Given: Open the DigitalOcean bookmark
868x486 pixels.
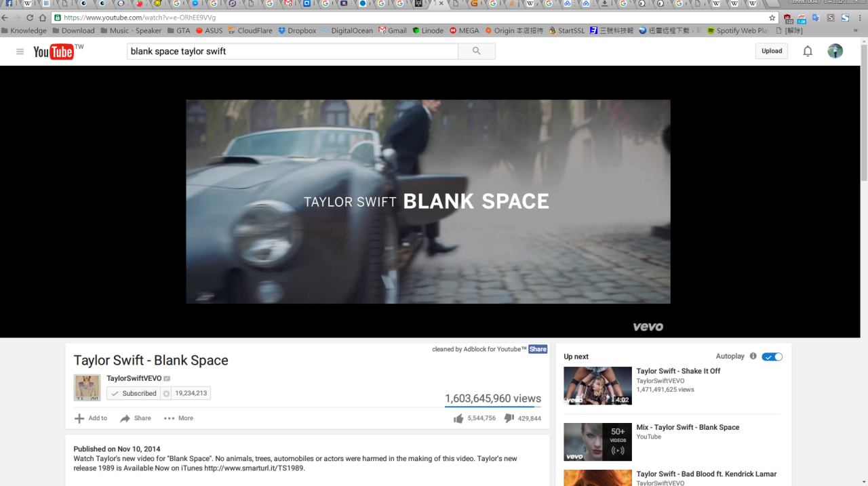Looking at the screenshot, I should tap(347, 31).
